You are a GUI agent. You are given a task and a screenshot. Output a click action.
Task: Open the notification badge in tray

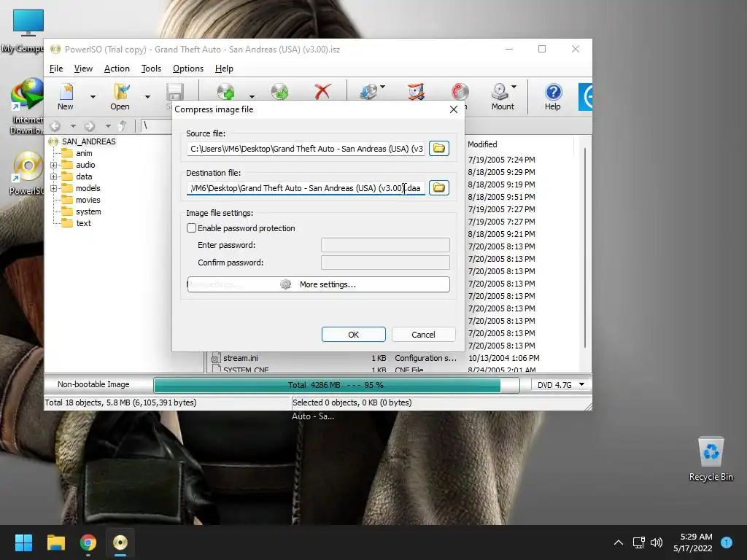(x=727, y=542)
